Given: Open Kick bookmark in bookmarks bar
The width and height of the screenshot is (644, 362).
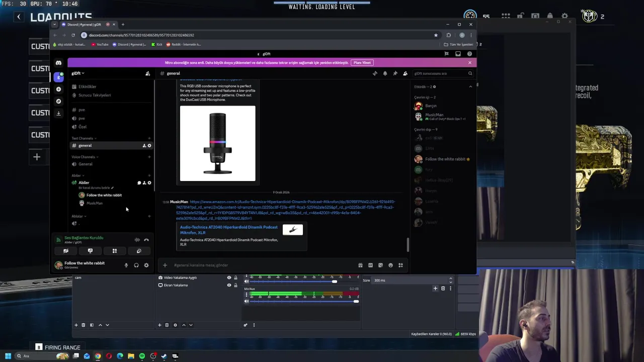Looking at the screenshot, I should click(156, 44).
